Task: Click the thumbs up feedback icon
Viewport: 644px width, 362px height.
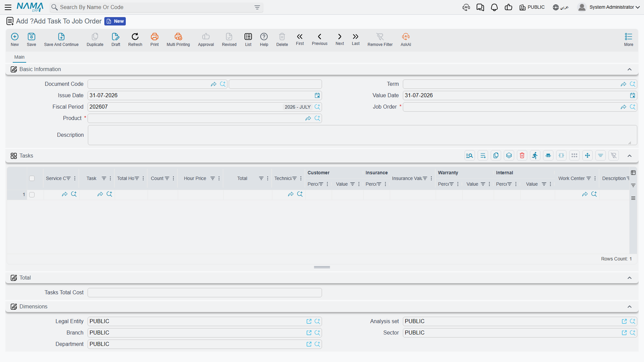Action: (x=508, y=7)
